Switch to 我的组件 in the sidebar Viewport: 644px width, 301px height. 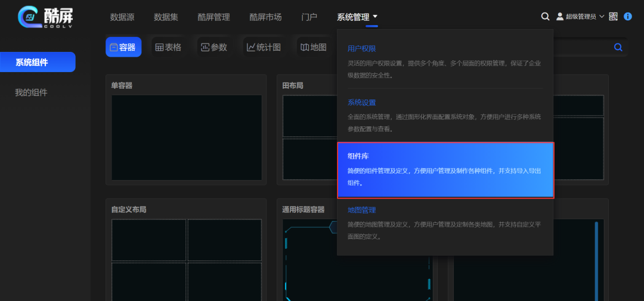click(31, 92)
